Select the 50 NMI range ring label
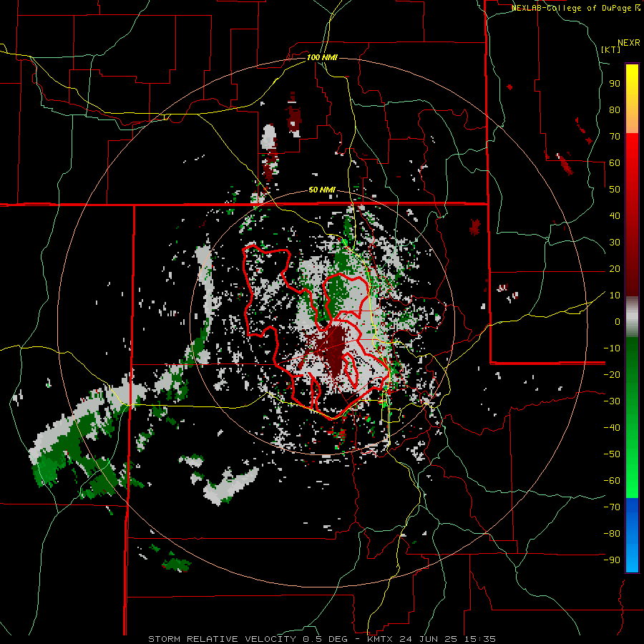Screen dimensions: 644x644 322,190
